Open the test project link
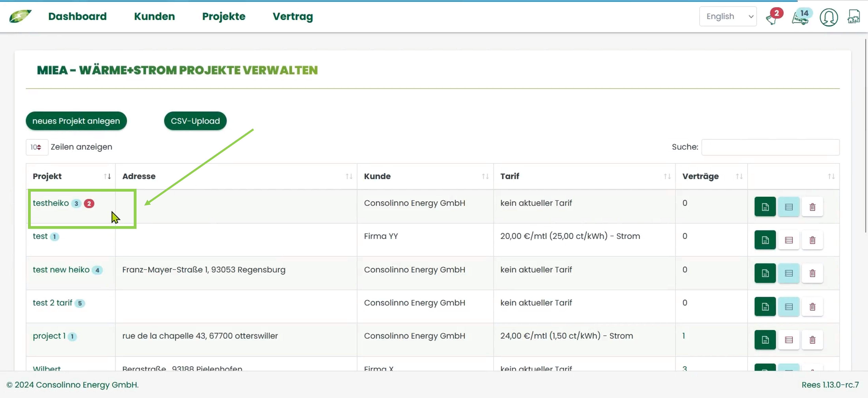 pyautogui.click(x=40, y=236)
